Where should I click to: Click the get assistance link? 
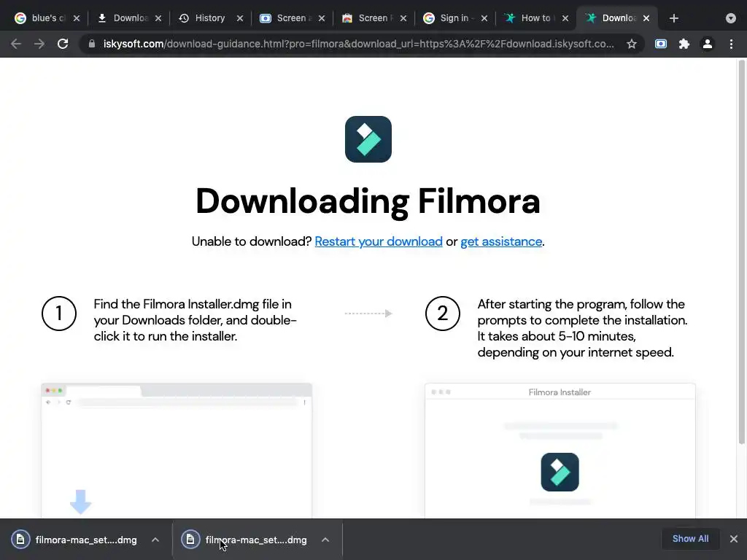501,241
